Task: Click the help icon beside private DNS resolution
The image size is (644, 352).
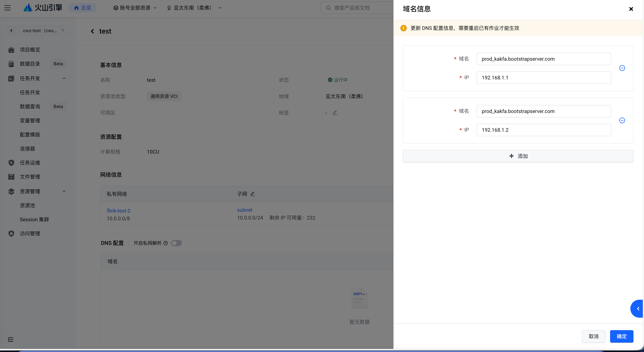Action: [x=166, y=243]
